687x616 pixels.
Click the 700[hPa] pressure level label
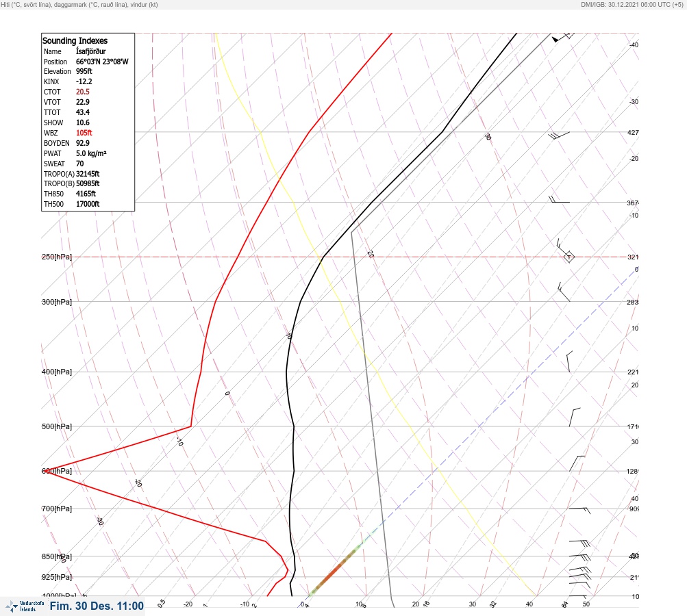coord(57,509)
